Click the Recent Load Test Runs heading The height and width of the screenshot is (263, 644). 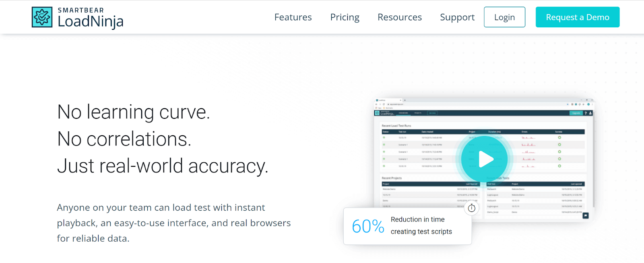tap(396, 126)
